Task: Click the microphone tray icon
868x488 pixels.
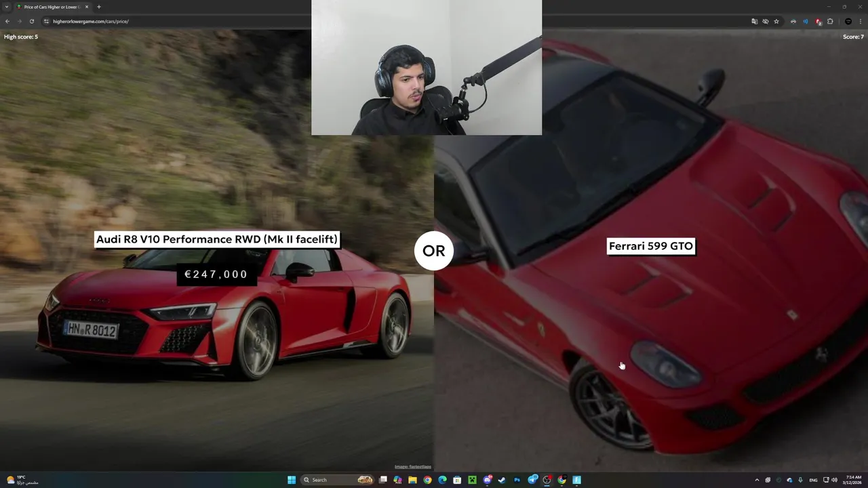Action: pyautogui.click(x=800, y=480)
